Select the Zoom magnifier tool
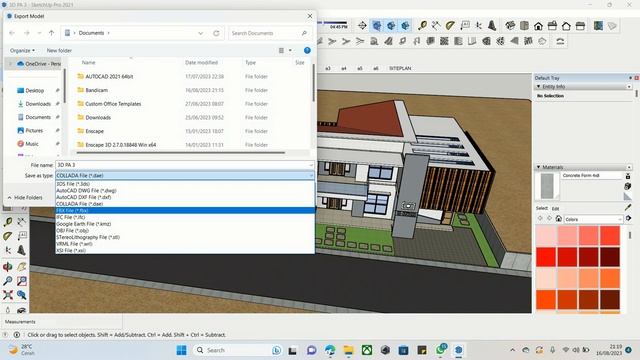The width and height of the screenshot is (640, 360). coord(8,281)
